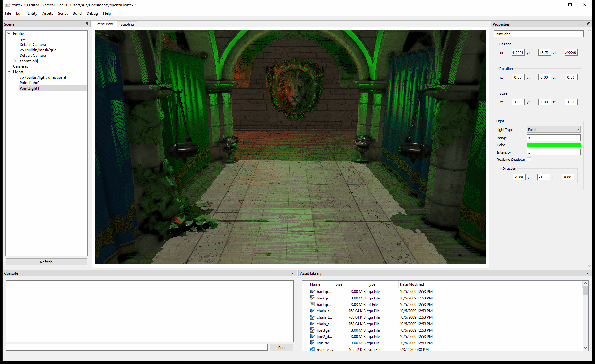Select the Cameras tree node
This screenshot has width=595, height=364.
21,66
